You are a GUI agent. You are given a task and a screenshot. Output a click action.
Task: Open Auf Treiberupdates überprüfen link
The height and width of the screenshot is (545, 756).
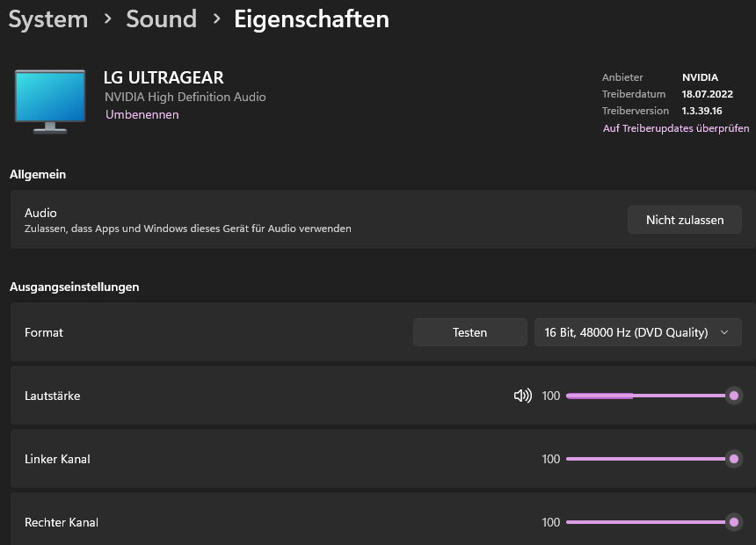click(x=676, y=128)
